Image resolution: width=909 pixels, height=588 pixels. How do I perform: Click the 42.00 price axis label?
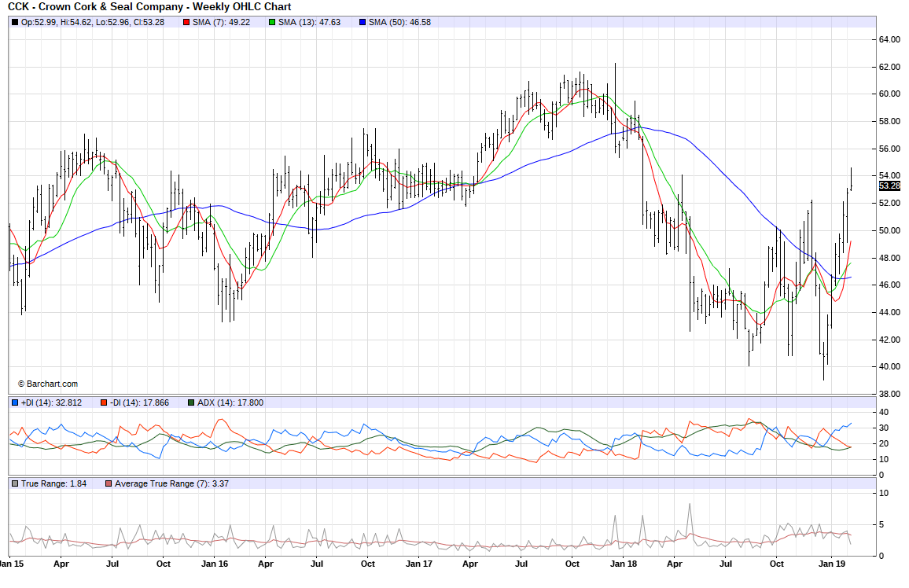pos(889,339)
